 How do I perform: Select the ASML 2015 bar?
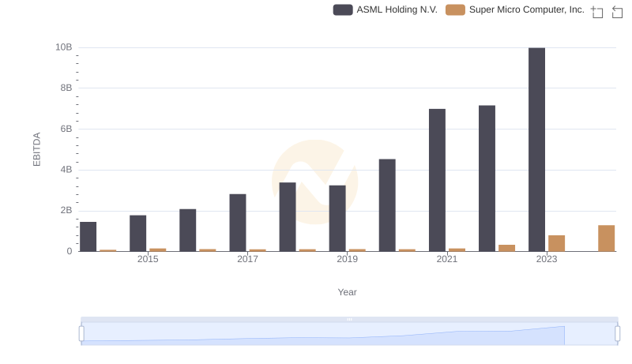(137, 234)
